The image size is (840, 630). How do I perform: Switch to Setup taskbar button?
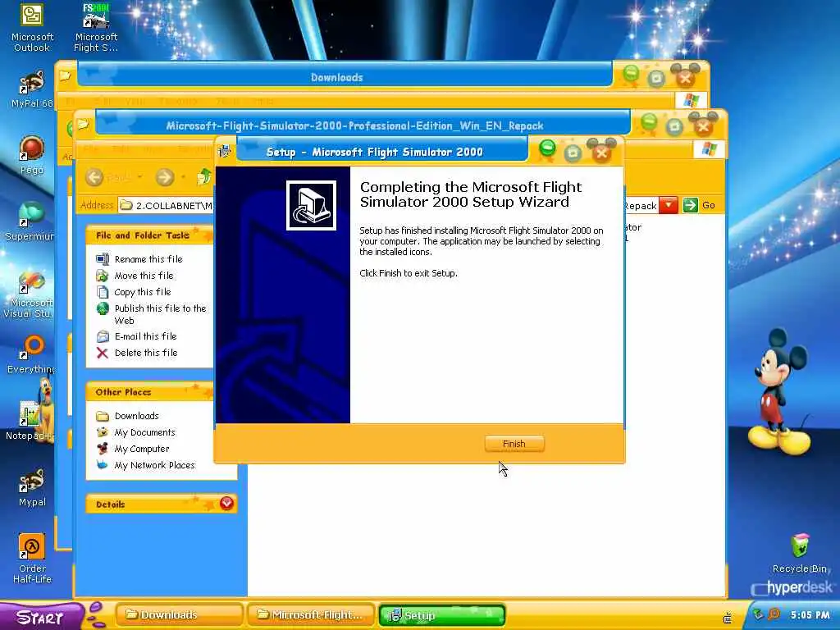click(x=442, y=615)
